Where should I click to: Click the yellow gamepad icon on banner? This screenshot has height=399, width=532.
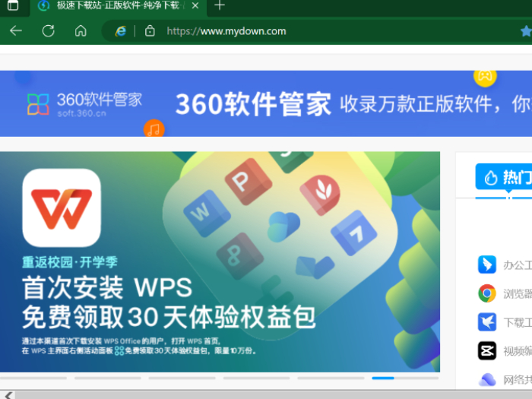coord(485,77)
